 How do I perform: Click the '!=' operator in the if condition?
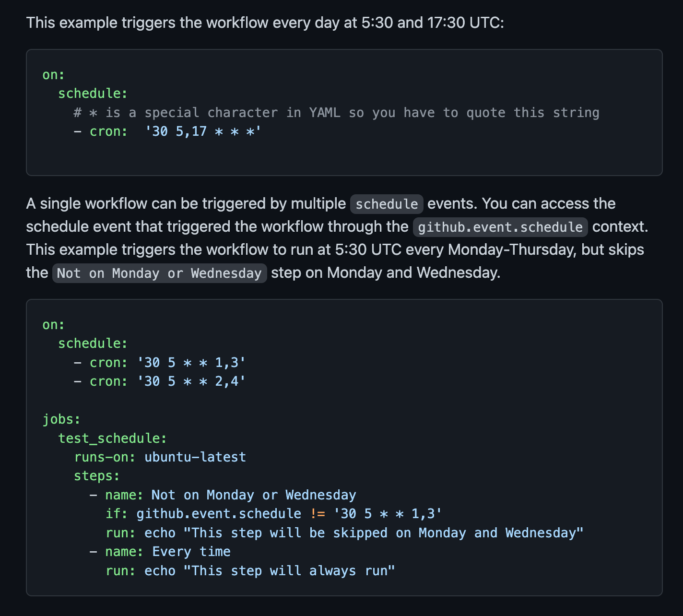click(318, 514)
